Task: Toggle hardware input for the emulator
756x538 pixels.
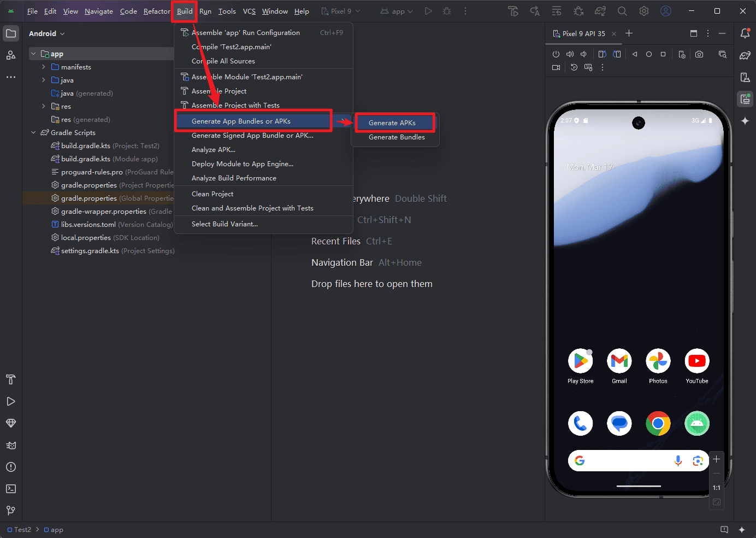Action: tap(588, 67)
